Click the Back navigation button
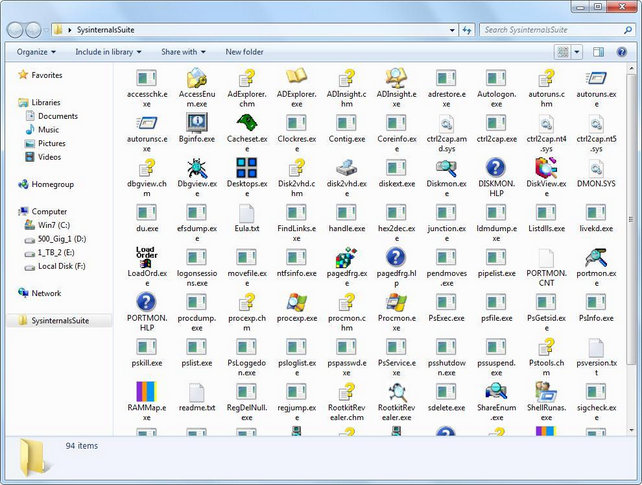This screenshot has width=642, height=485. pyautogui.click(x=15, y=30)
